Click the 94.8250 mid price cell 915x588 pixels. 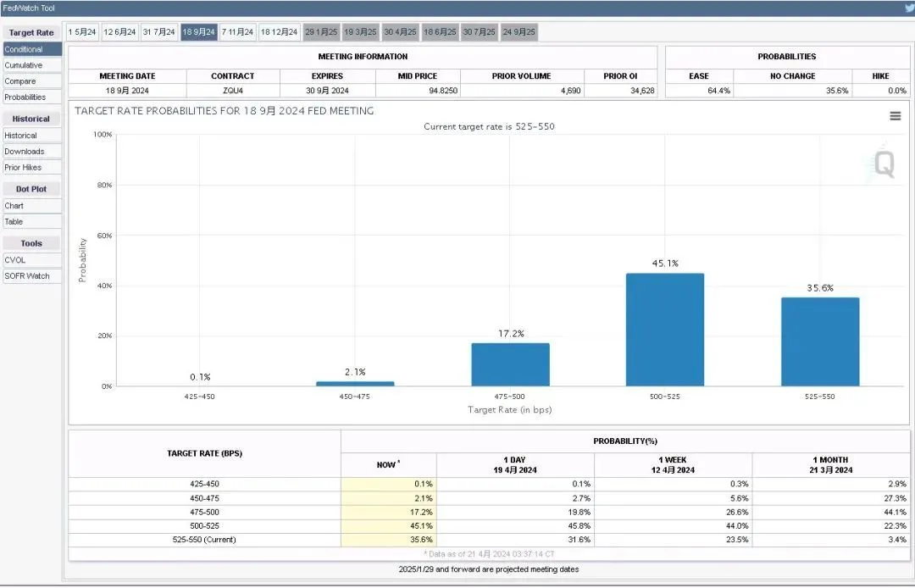coord(418,91)
